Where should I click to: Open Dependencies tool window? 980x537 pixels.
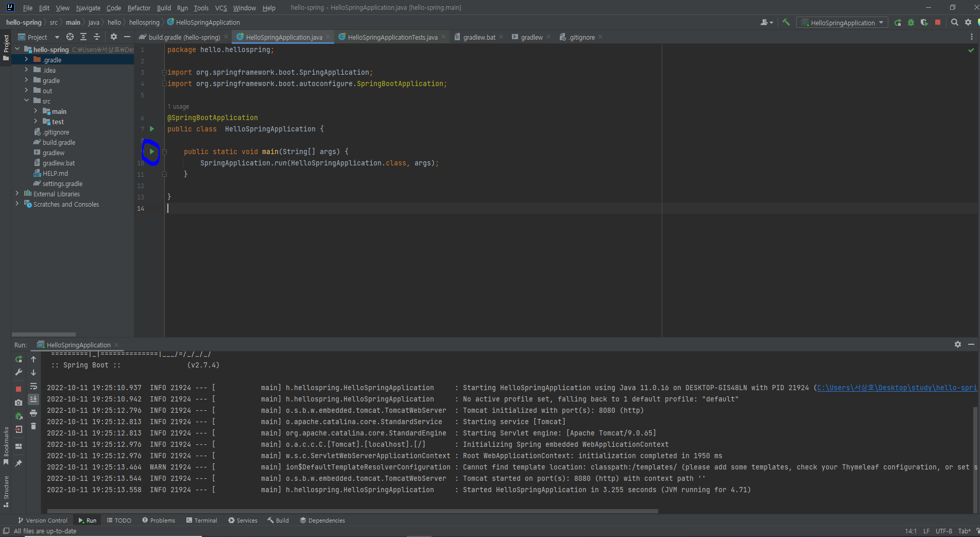click(322, 521)
